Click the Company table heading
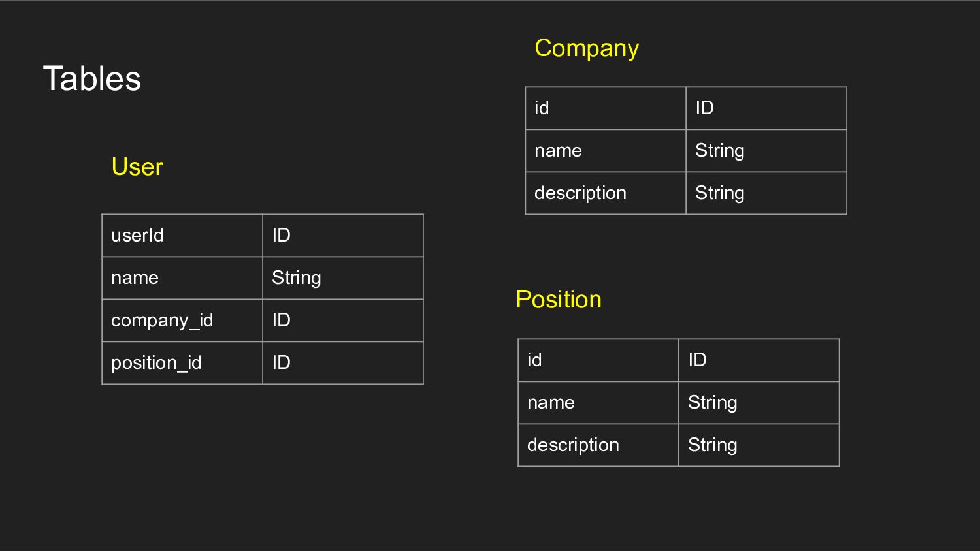This screenshot has width=980, height=551. tap(587, 48)
